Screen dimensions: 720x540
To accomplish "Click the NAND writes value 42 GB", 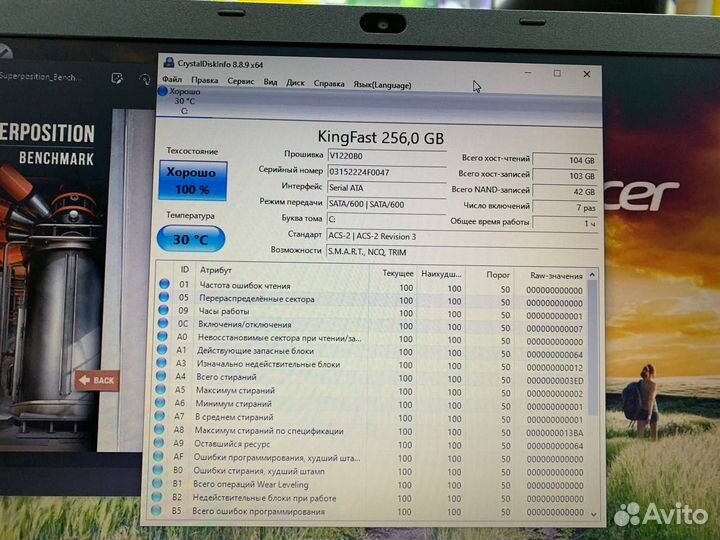I will click(564, 192).
